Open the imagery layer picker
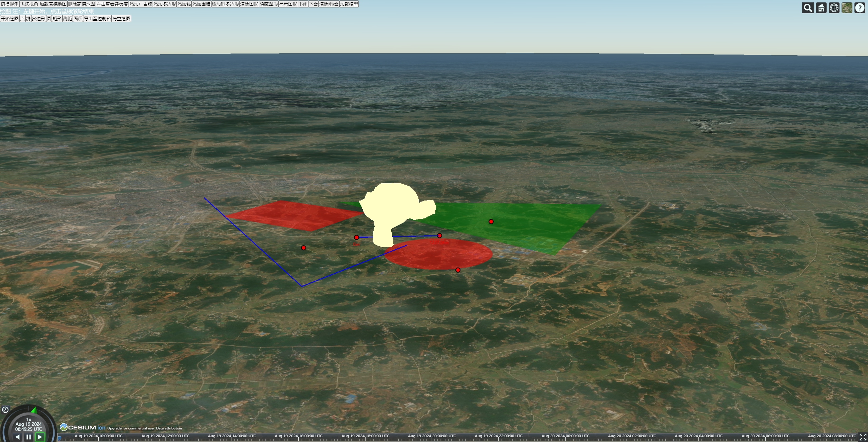868x442 pixels. point(847,7)
